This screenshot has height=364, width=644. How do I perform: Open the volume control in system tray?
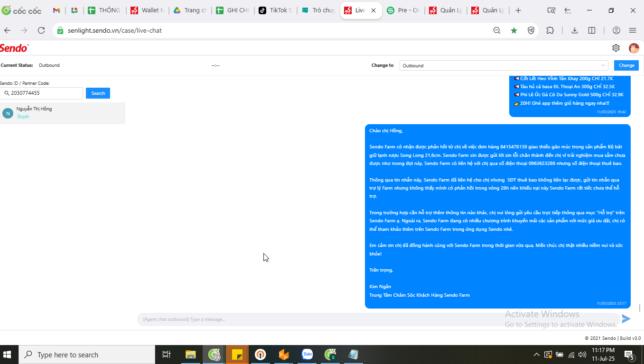(582, 355)
